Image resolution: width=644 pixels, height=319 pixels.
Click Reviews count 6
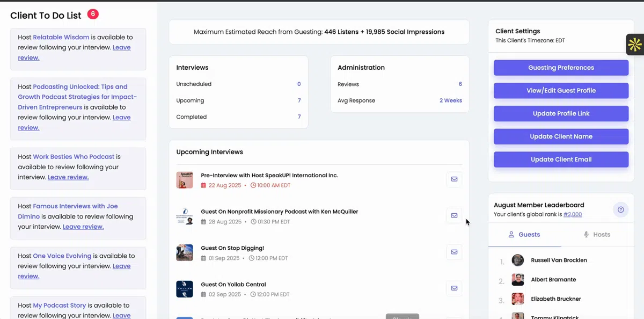460,84
